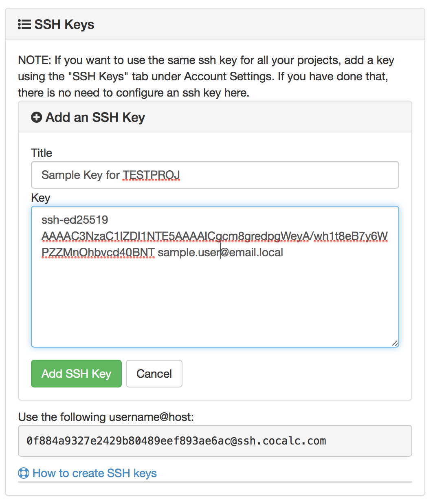
Task: Cancel adding the SSH key
Action: [154, 374]
